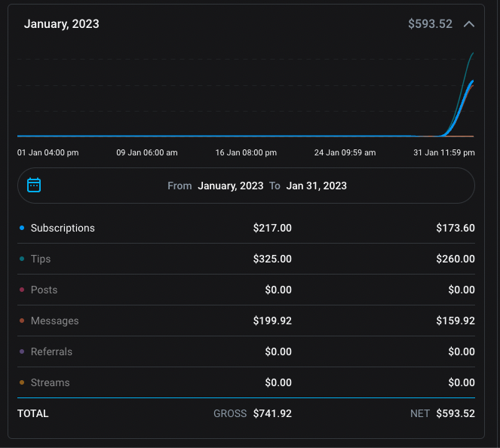Click the gross total $741.92
Image resolution: width=500 pixels, height=448 pixels.
[272, 413]
